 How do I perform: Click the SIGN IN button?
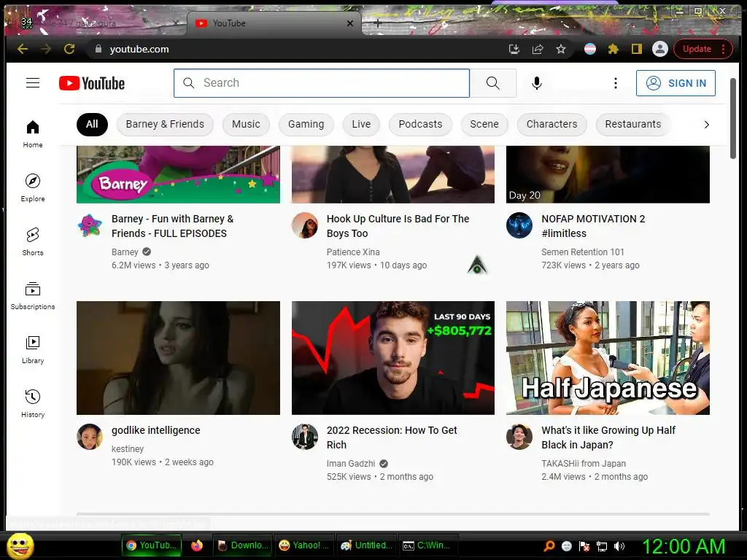[676, 83]
